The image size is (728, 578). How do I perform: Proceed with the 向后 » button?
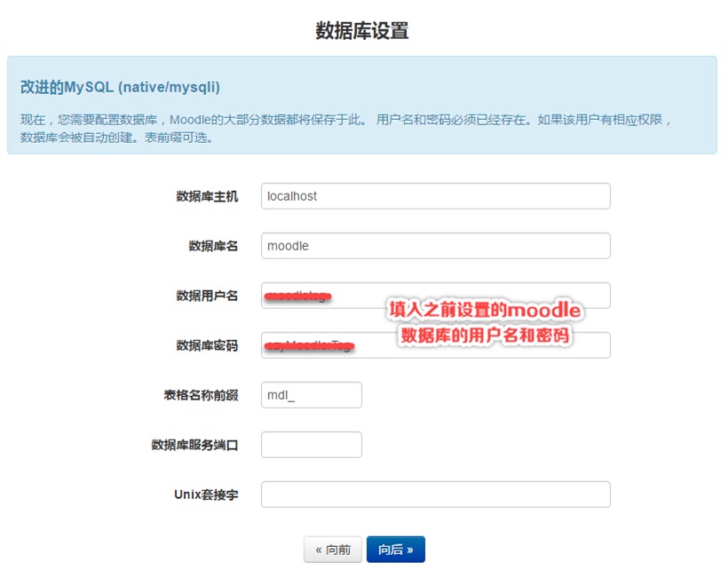(x=396, y=550)
